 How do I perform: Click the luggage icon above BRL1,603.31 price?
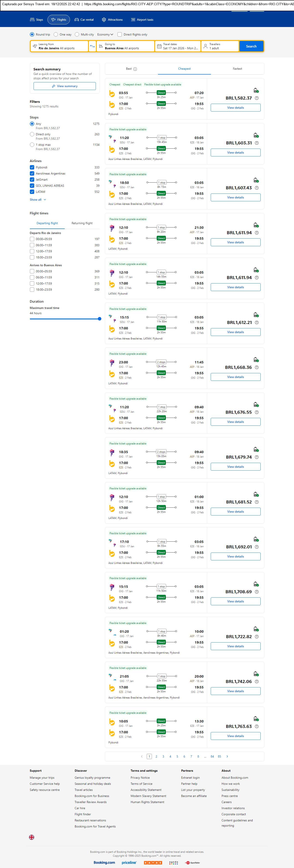point(256,136)
